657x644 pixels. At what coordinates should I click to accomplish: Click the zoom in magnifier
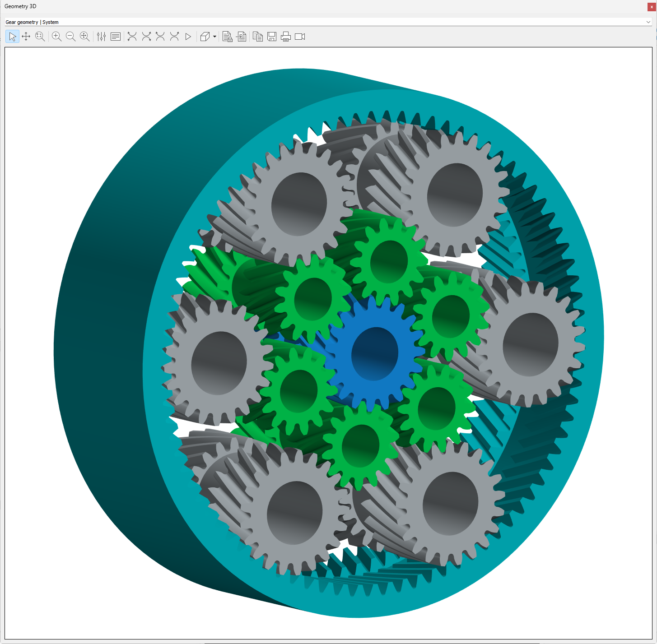coord(56,37)
